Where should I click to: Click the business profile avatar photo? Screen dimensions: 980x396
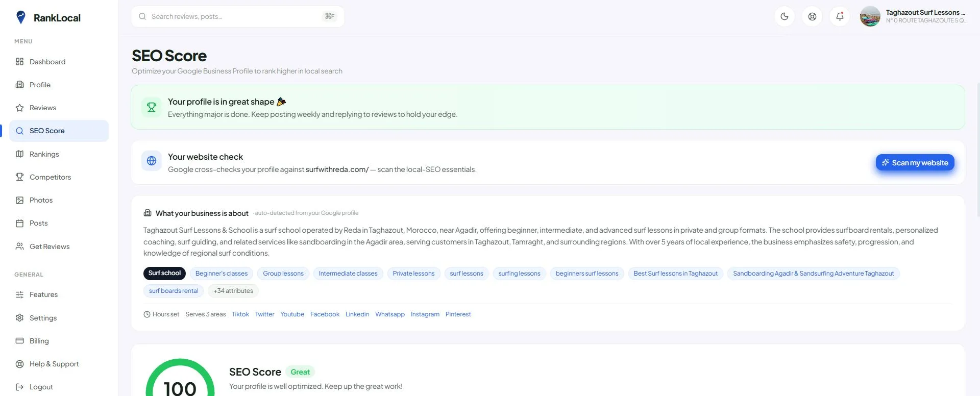(x=870, y=16)
